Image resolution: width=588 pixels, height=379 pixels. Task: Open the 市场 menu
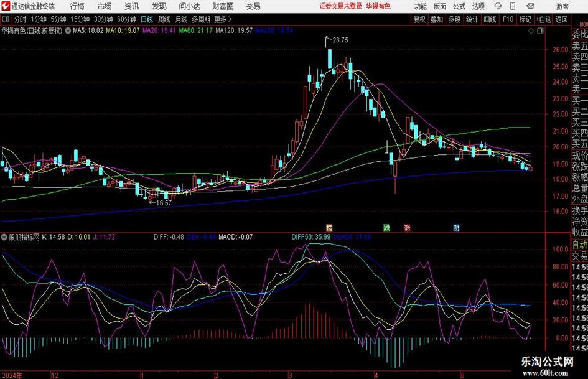pos(105,6)
